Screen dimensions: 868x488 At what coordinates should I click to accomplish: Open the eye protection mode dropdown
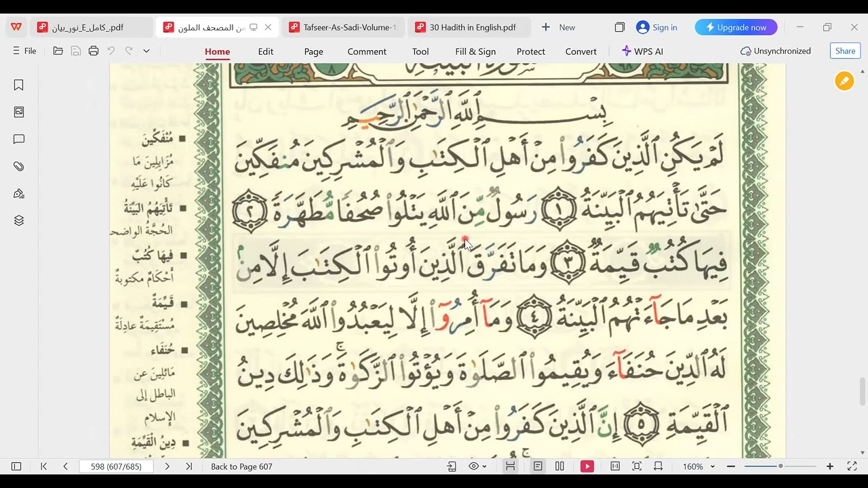tap(478, 466)
